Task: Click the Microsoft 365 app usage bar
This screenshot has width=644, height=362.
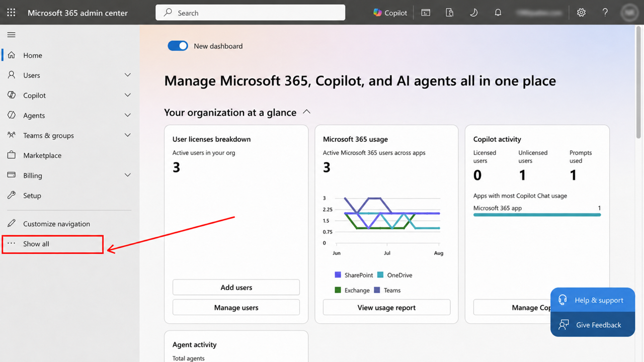Action: (x=537, y=215)
